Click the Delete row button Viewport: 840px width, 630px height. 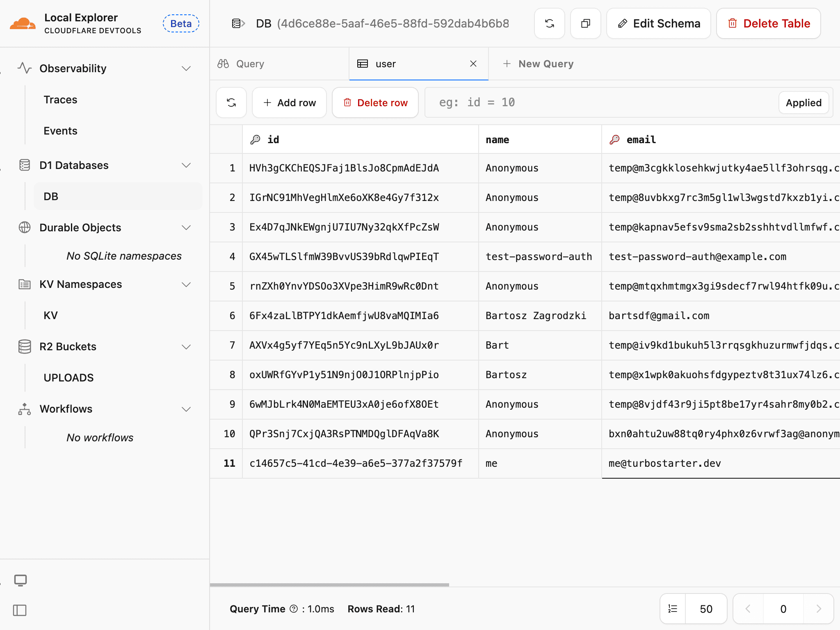click(x=375, y=103)
